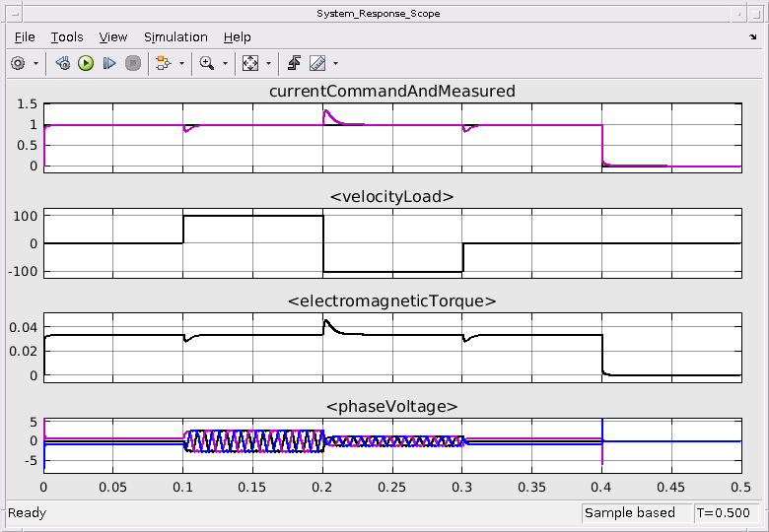Viewport: 769px width, 532px height.
Task: Click the Step Back button
Action: tap(63, 63)
